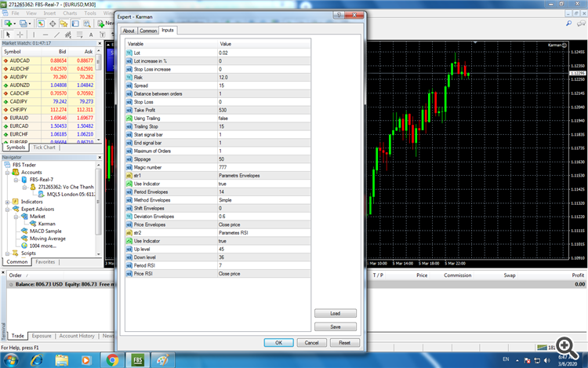
Task: Open Chrome from the taskbar
Action: 112,360
